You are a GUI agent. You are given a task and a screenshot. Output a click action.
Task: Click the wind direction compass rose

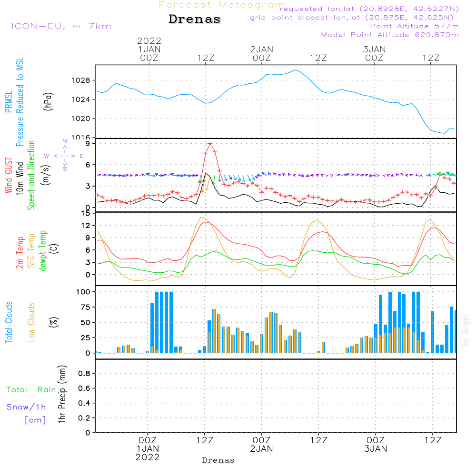65,156
